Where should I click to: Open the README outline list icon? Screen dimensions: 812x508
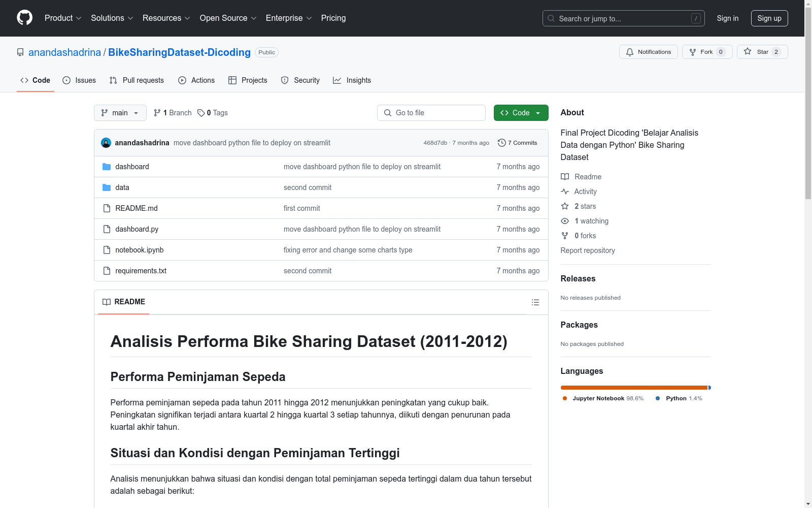(x=535, y=302)
